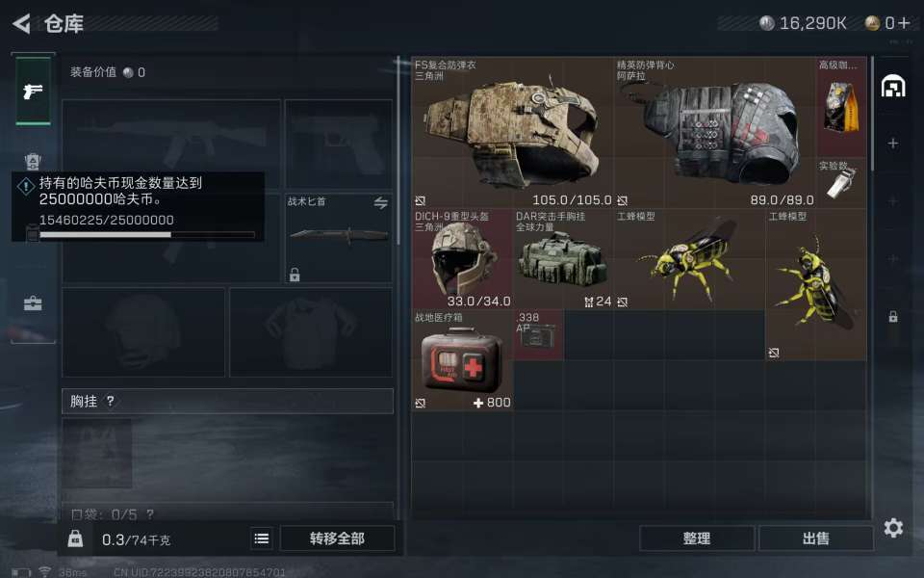Select the 战地医疗箱 medical kit item
Screen dimensions: 924x578
pos(462,359)
